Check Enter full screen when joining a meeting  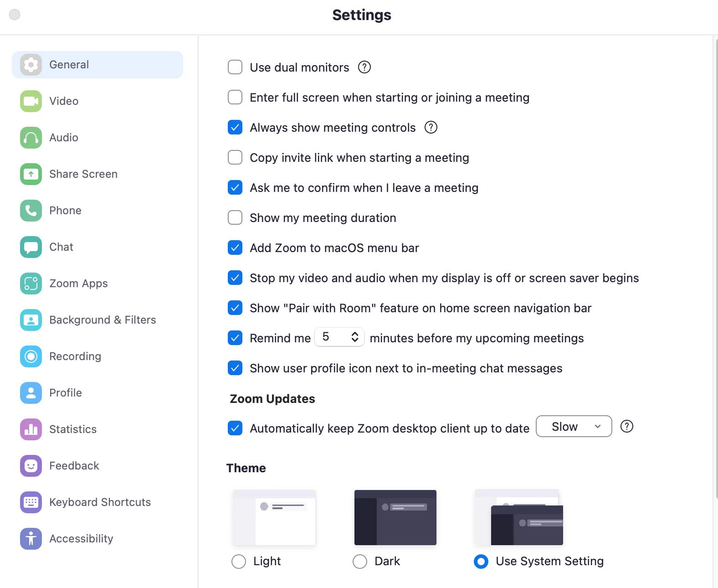tap(235, 97)
